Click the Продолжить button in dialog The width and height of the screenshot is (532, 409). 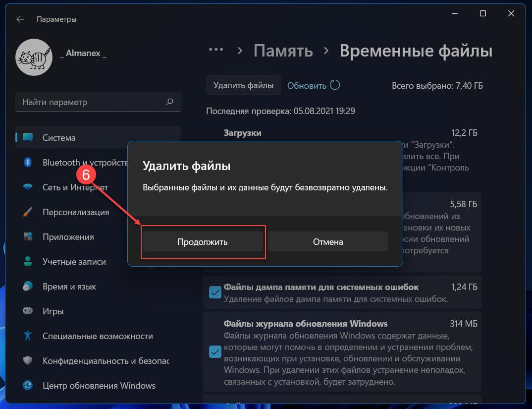(x=203, y=242)
